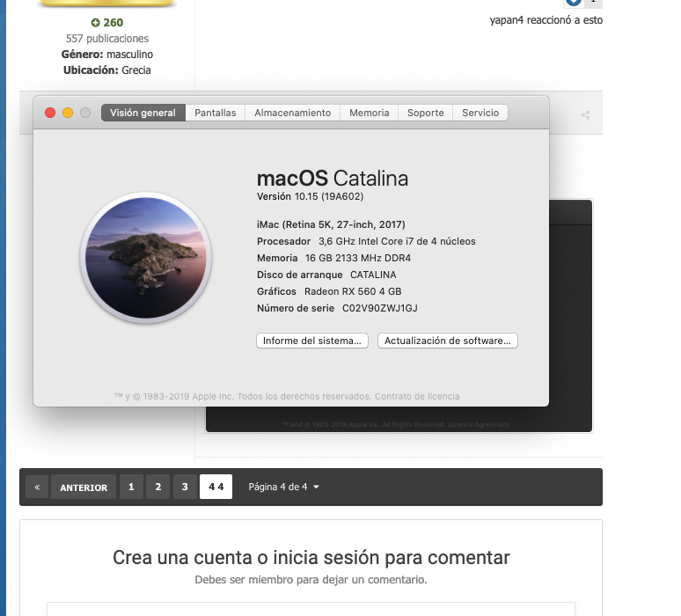Click yapan4 reaccionó a esto text
This screenshot has width=681, height=616.
click(546, 20)
